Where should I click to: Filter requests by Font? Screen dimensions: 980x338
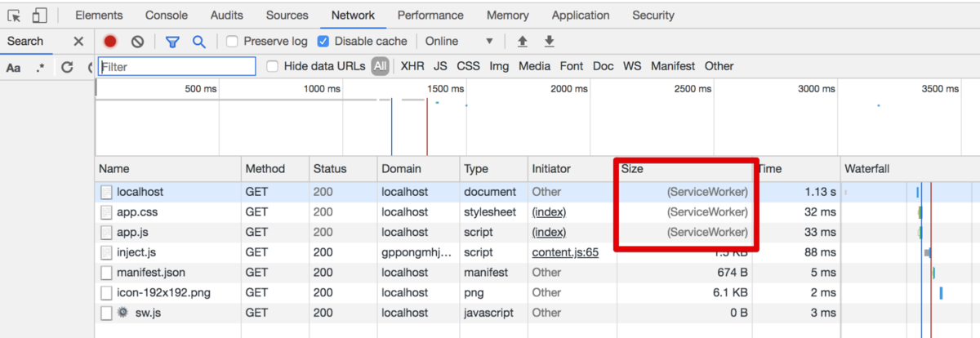572,66
